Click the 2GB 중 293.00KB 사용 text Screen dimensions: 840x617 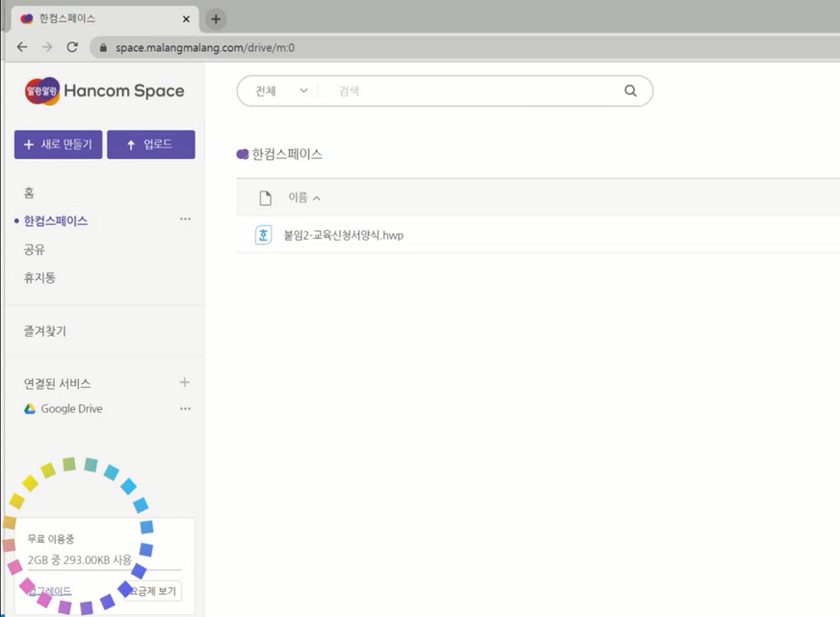(x=80, y=560)
